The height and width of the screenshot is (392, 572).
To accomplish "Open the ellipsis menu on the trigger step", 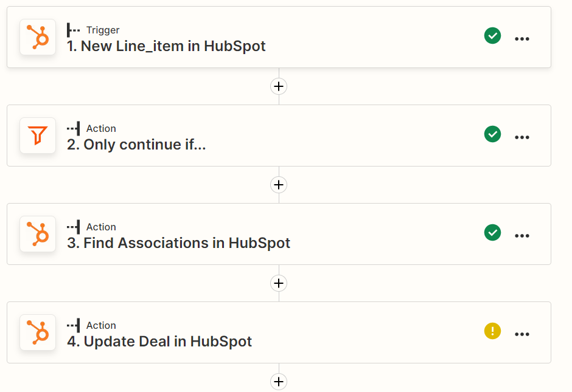I will (x=522, y=39).
